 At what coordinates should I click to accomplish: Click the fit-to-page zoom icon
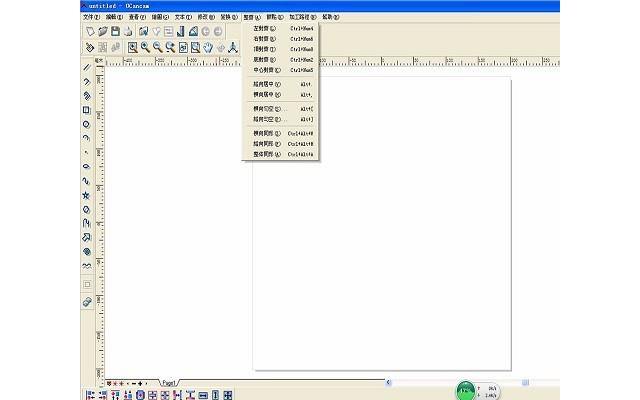[183, 48]
